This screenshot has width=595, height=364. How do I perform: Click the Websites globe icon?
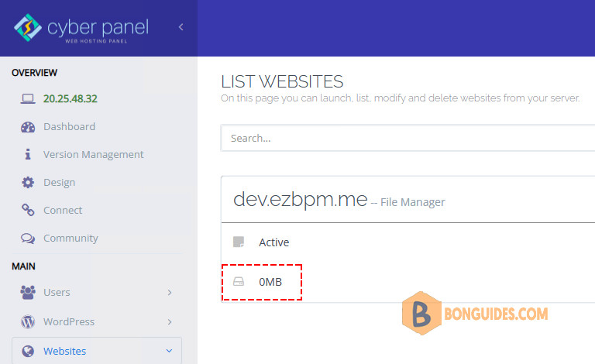pyautogui.click(x=28, y=351)
